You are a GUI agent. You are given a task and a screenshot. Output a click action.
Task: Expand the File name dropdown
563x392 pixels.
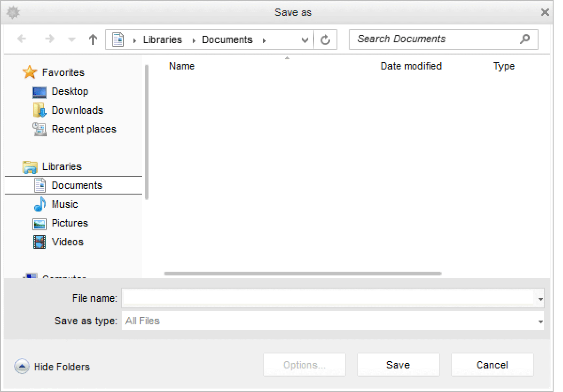[540, 299]
